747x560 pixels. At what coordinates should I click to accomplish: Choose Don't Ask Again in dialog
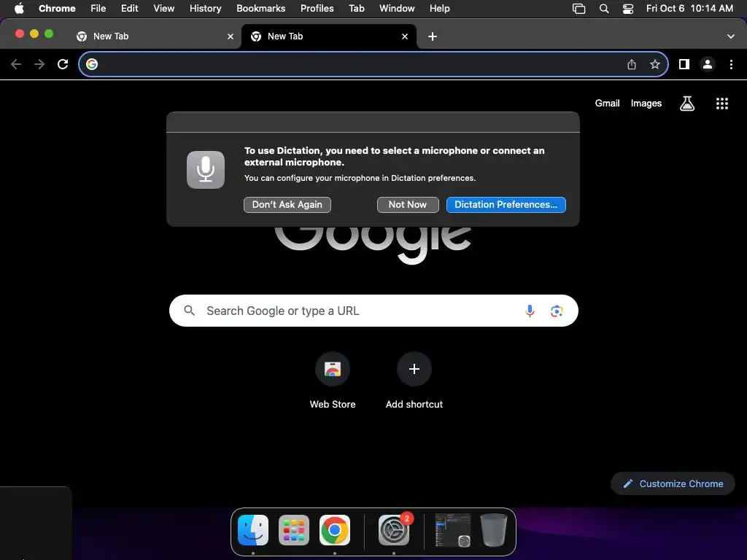[x=287, y=205]
